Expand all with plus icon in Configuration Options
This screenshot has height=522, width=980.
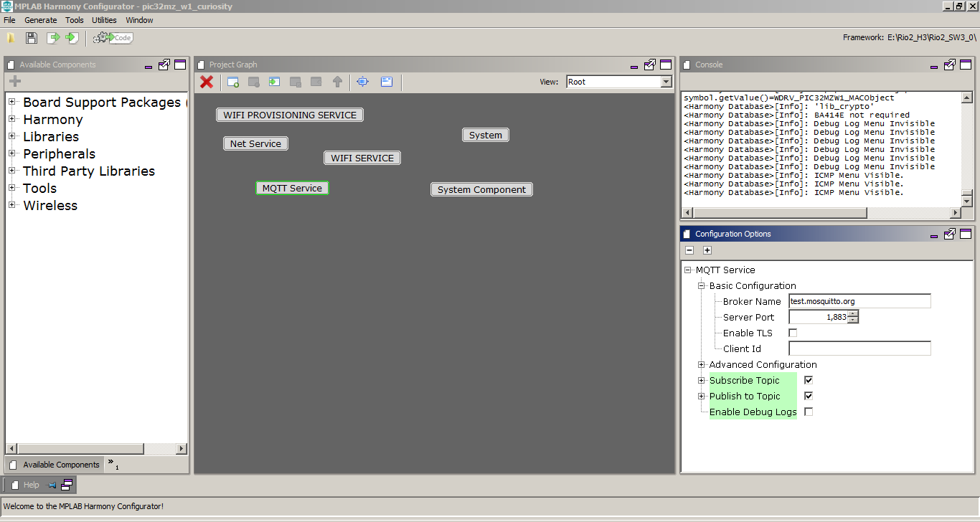pyautogui.click(x=707, y=250)
